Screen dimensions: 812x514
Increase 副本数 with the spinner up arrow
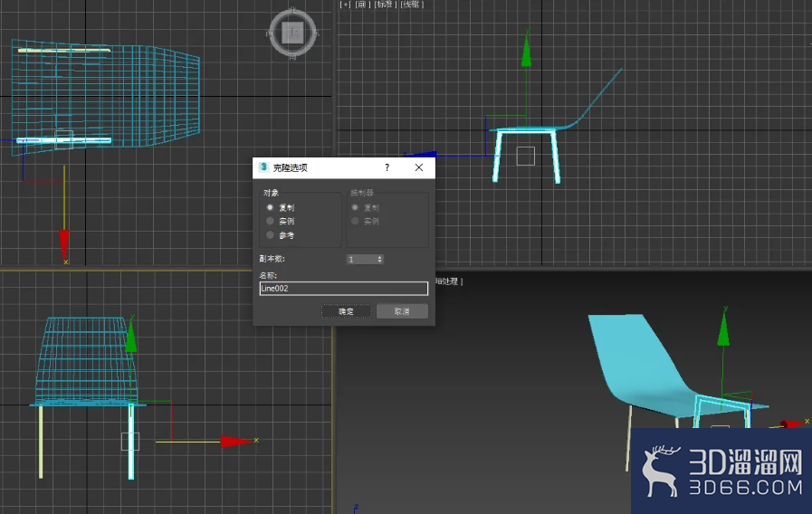pyautogui.click(x=380, y=257)
